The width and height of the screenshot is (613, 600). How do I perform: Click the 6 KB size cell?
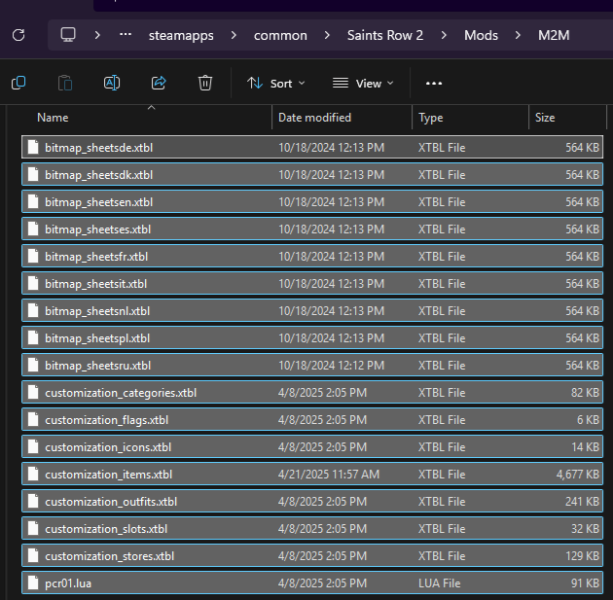pyautogui.click(x=588, y=420)
